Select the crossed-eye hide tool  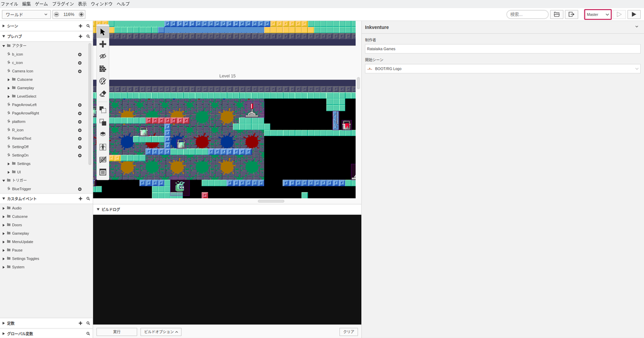click(x=103, y=56)
